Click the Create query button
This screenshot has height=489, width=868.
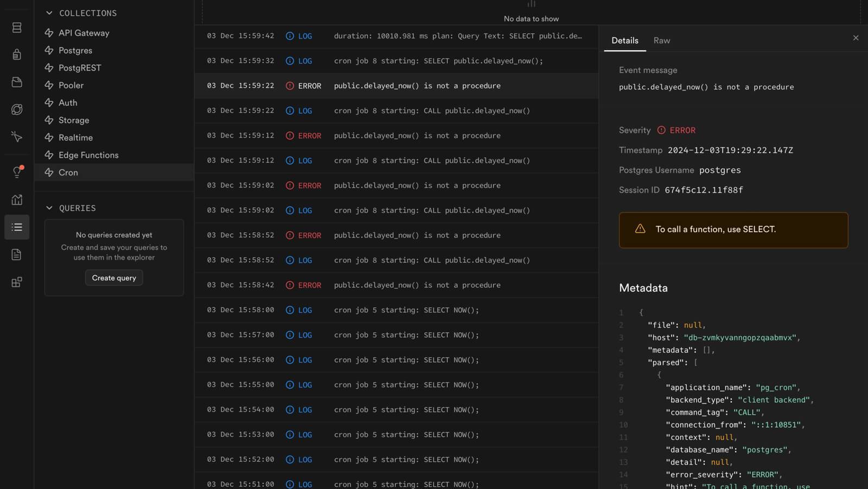tap(113, 278)
